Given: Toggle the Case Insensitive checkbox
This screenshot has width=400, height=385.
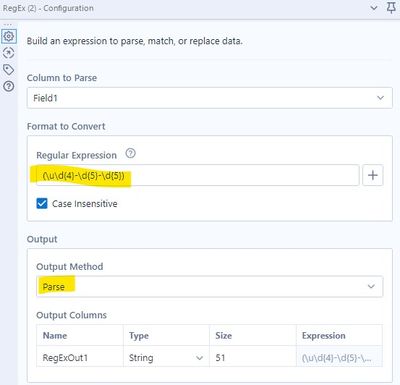Looking at the screenshot, I should click(x=42, y=203).
